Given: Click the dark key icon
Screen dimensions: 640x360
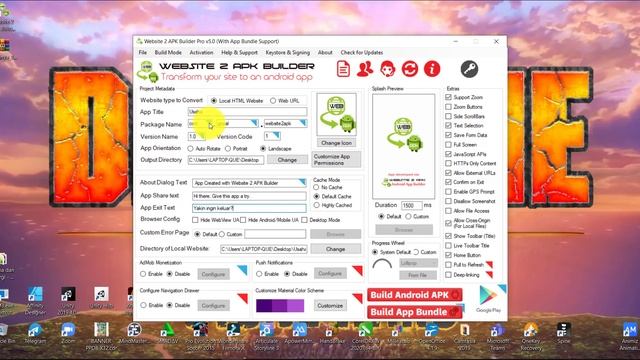Looking at the screenshot, I should tap(469, 69).
